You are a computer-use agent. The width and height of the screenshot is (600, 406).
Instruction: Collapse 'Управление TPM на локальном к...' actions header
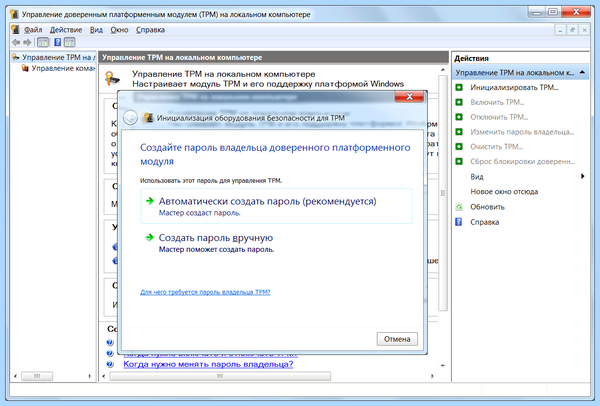click(x=521, y=72)
